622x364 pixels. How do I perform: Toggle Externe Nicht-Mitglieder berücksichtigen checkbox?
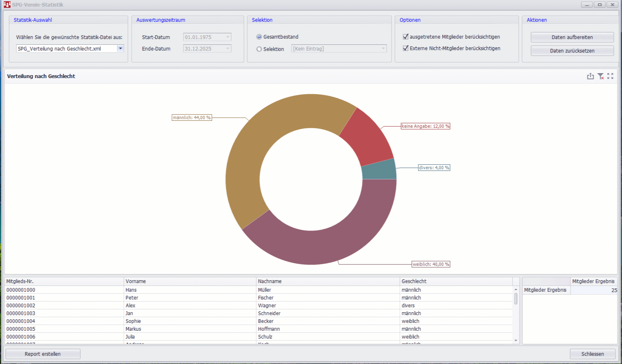point(406,48)
